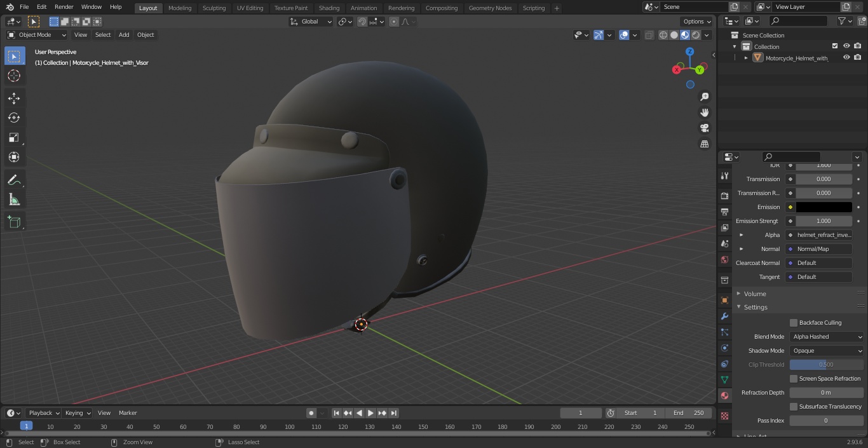Click the End frame field
The width and height of the screenshot is (868, 448).
point(689,413)
